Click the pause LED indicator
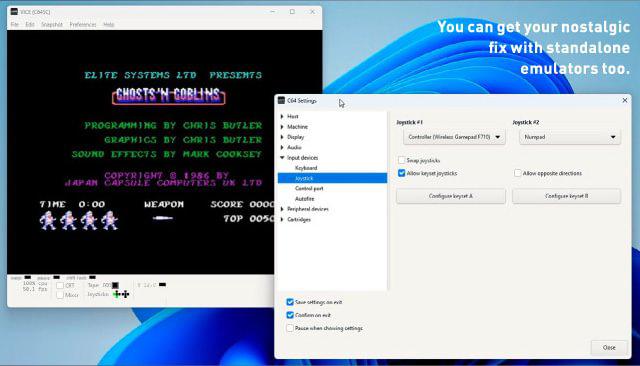Image resolution: width=640 pixels, height=366 pixels. pos(56,277)
